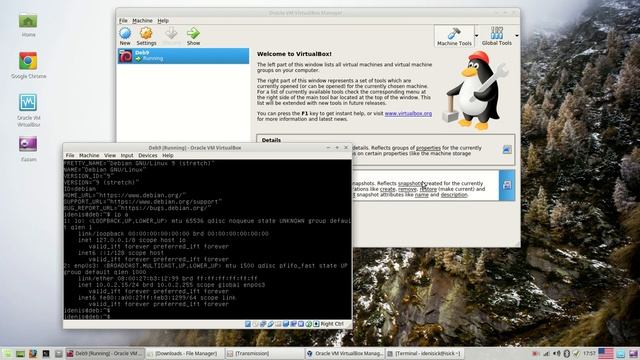Select Global Tools button

(x=496, y=36)
